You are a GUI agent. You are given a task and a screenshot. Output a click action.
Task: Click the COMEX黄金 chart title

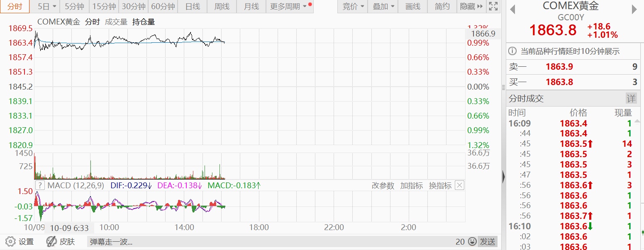pyautogui.click(x=59, y=22)
